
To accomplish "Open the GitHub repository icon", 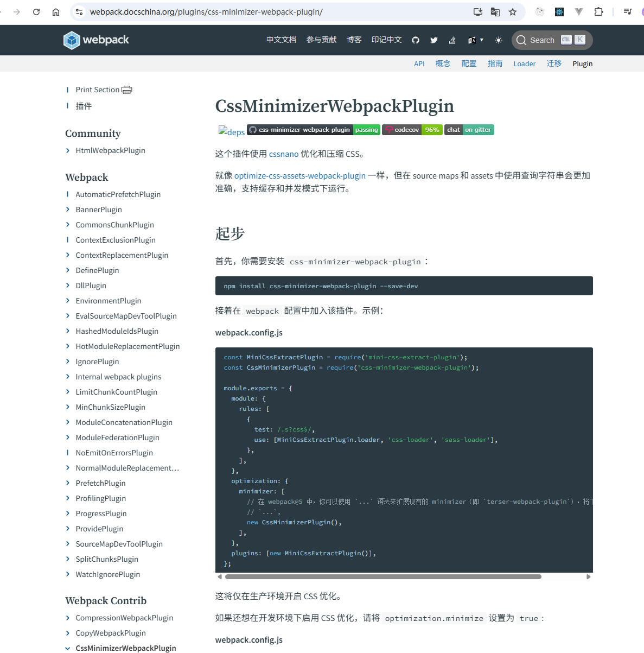I will pos(416,40).
